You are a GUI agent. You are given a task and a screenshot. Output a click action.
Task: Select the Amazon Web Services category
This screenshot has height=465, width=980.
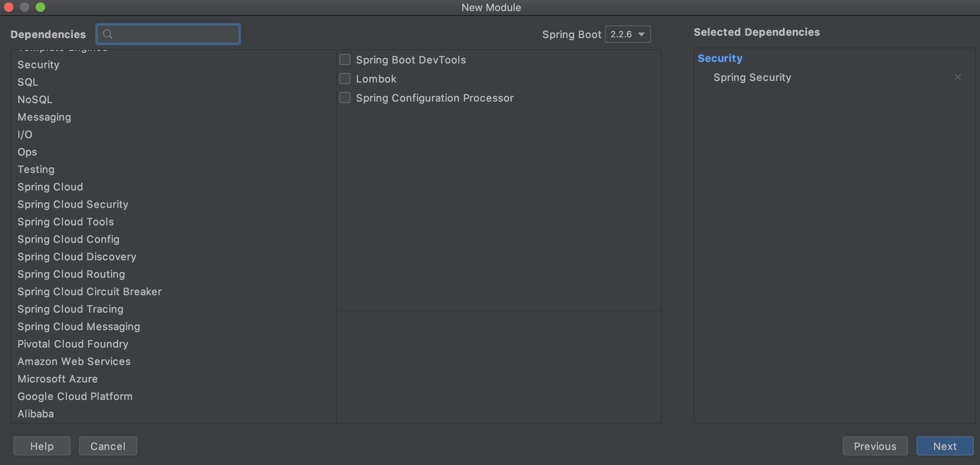click(x=74, y=361)
